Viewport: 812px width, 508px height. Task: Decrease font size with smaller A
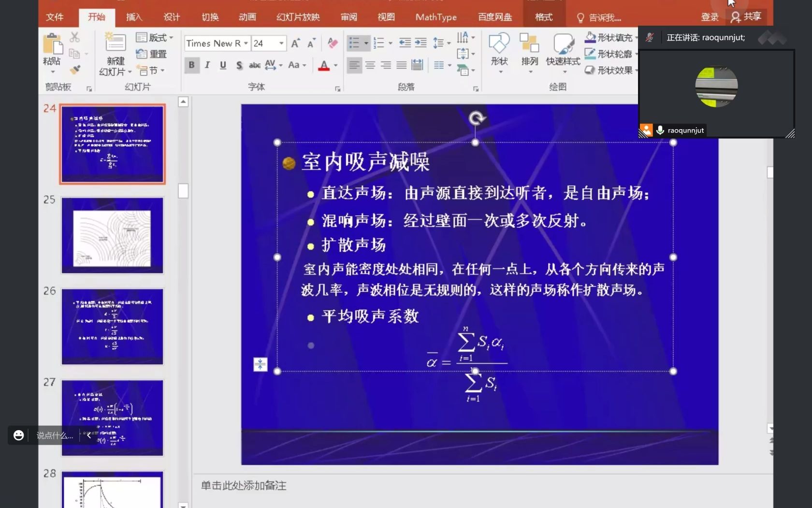click(311, 43)
